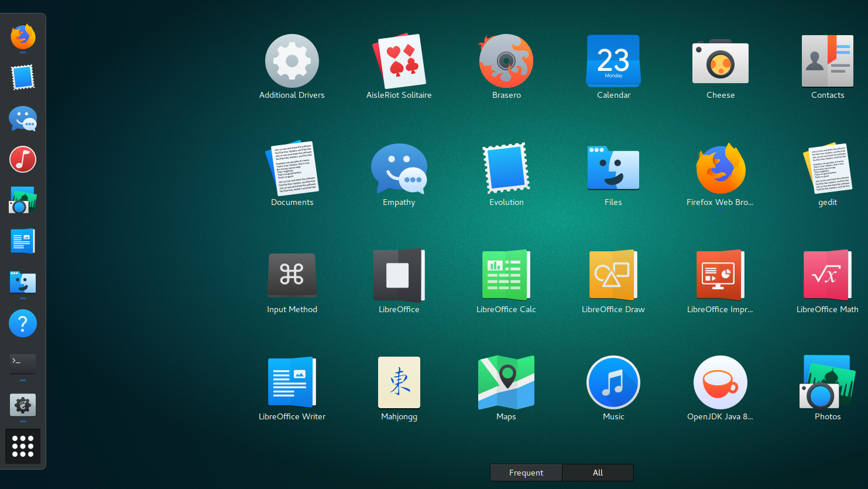Open the chat bubbles icon in the dock

(23, 118)
